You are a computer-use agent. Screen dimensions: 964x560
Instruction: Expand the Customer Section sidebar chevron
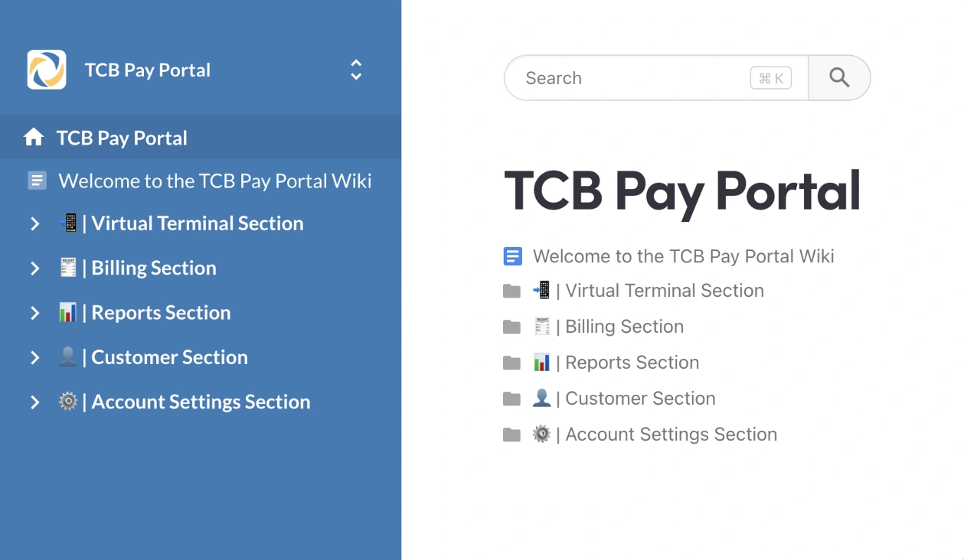(34, 357)
